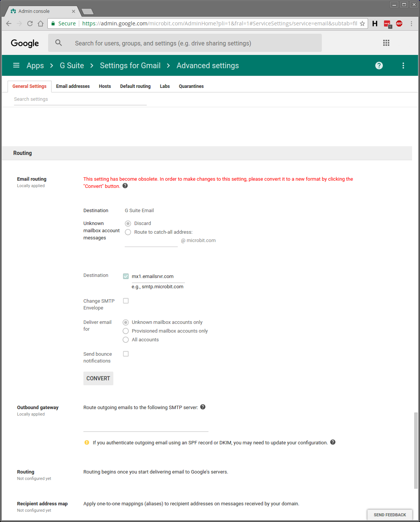Image resolution: width=420 pixels, height=522 pixels.
Task: Open a new browser tab
Action: point(87,11)
